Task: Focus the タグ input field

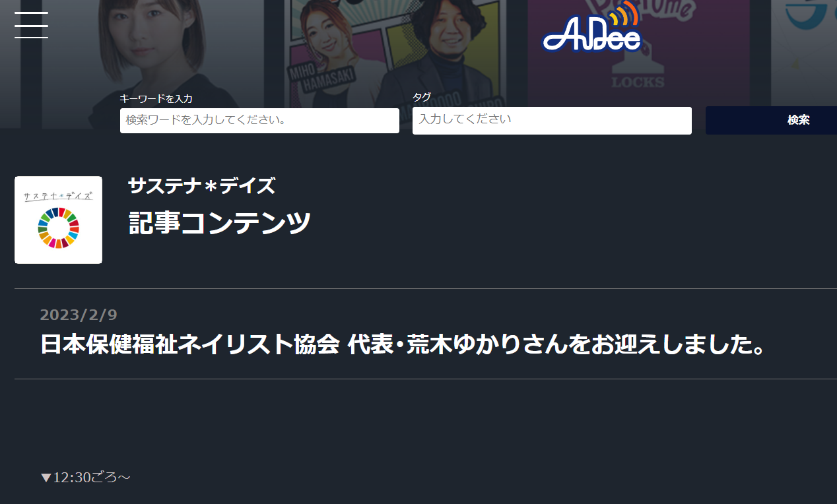Action: [552, 121]
